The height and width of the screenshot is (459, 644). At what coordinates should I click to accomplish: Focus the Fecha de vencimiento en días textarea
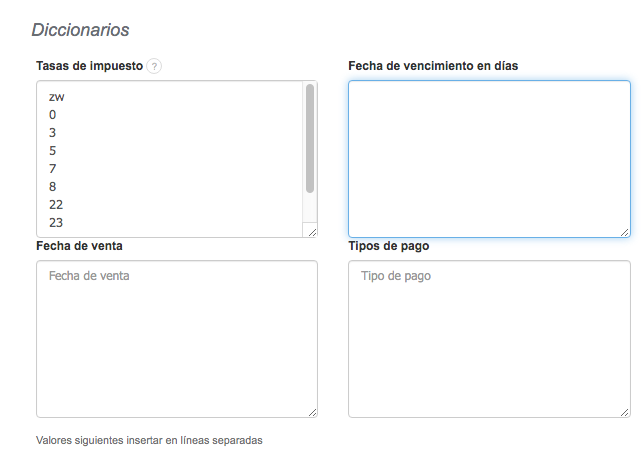coord(489,159)
